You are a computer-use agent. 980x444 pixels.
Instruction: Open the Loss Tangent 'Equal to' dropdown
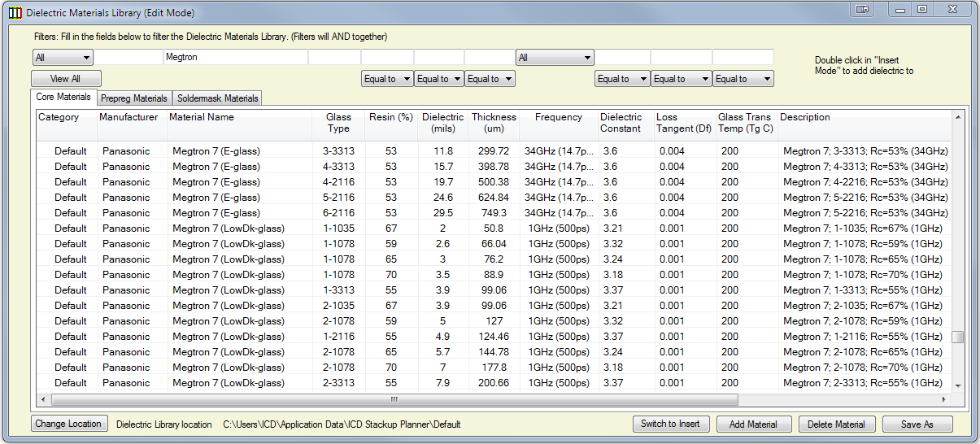tap(681, 79)
